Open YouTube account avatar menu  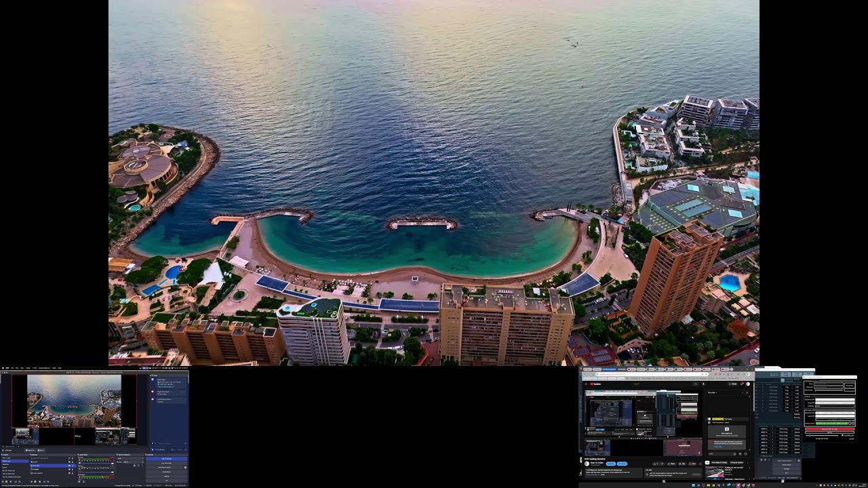[749, 384]
